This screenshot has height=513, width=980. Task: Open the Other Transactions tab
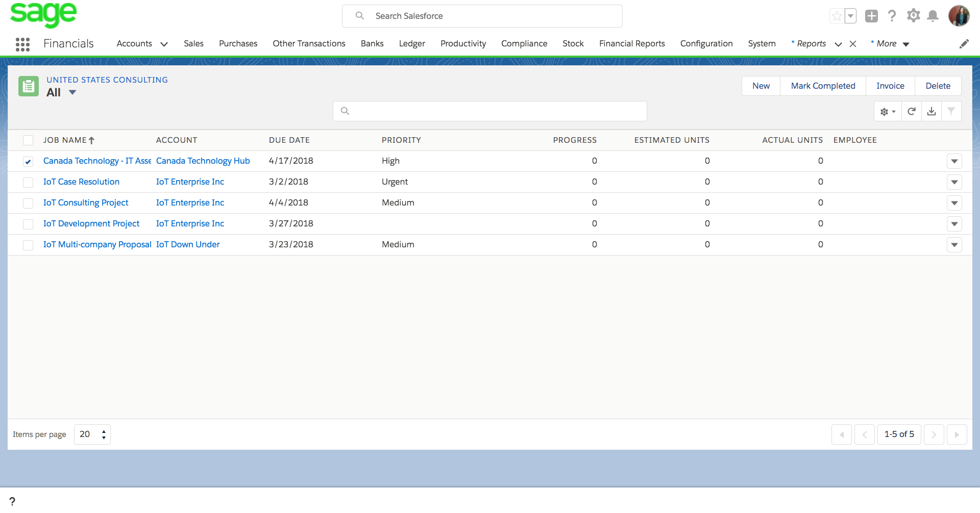pyautogui.click(x=309, y=44)
